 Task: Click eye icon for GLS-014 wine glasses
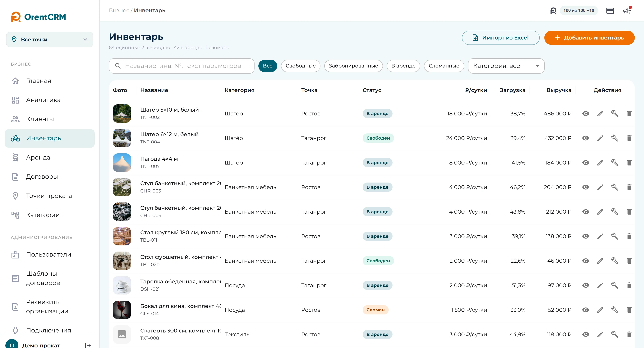click(x=586, y=310)
